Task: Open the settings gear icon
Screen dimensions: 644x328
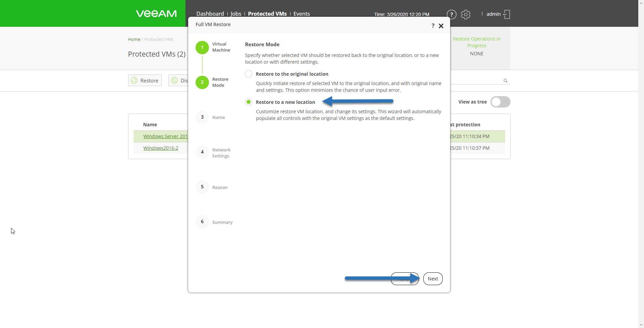Action: click(x=466, y=14)
